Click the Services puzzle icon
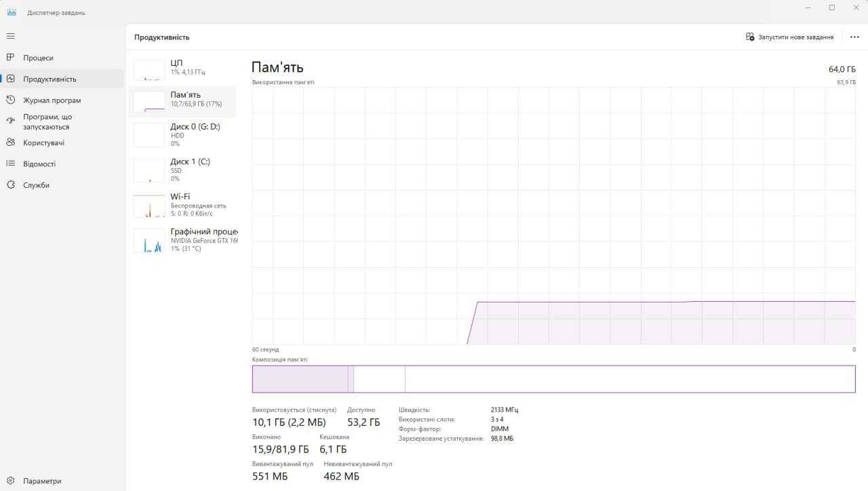The height and width of the screenshot is (491, 868). [10, 184]
